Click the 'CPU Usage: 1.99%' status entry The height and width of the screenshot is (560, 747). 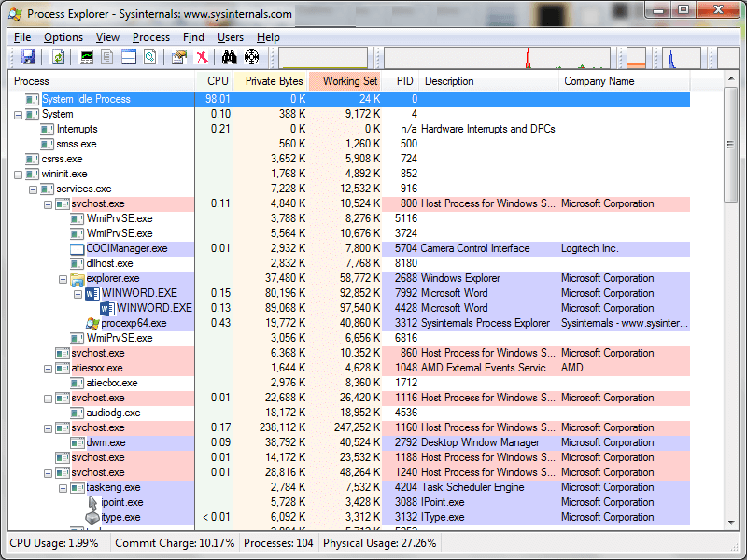click(54, 543)
